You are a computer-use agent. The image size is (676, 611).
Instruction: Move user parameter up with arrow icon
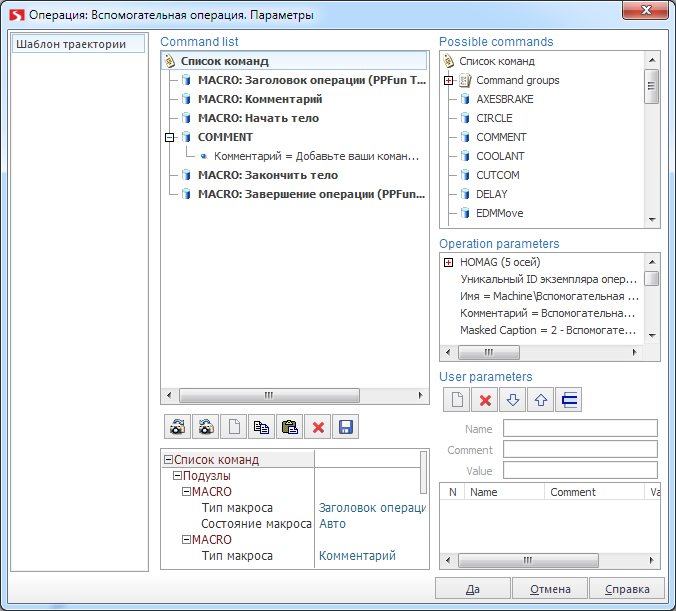tap(541, 400)
